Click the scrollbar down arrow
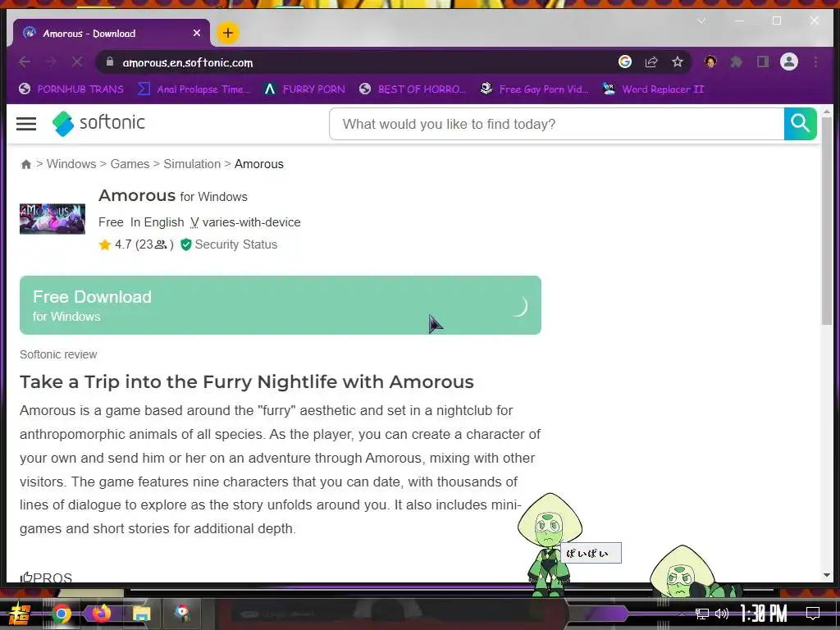The image size is (840, 630). (x=827, y=575)
